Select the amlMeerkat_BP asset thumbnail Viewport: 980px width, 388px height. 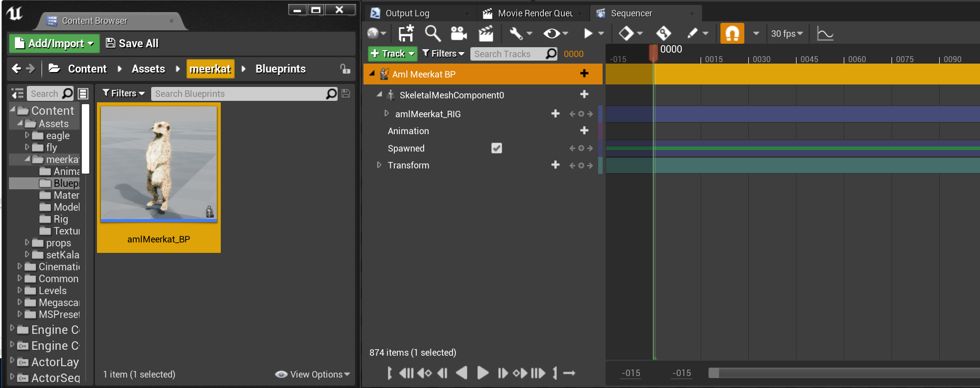(159, 178)
